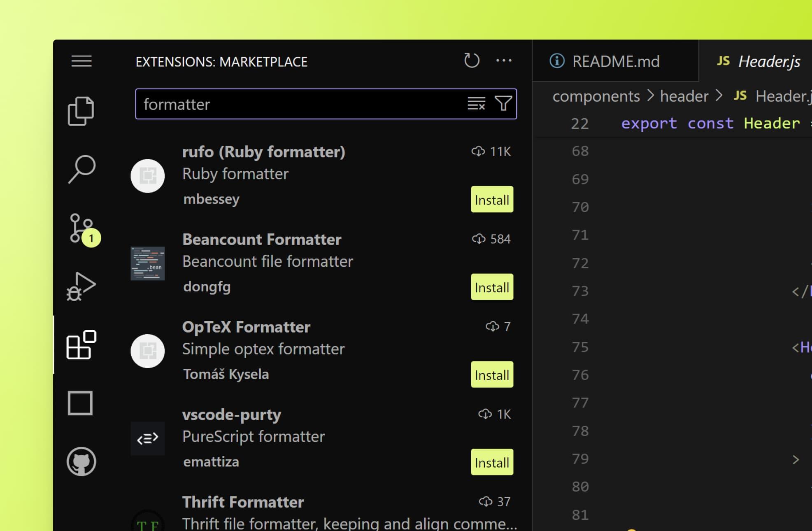Screen dimensions: 812x531
Task: Select the Extensions icon in activity bar
Action: 81,345
